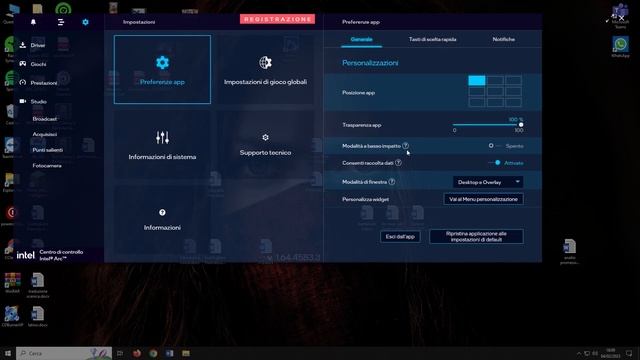The image size is (640, 360).
Task: Open the notifications bell icon
Action: coord(33,22)
